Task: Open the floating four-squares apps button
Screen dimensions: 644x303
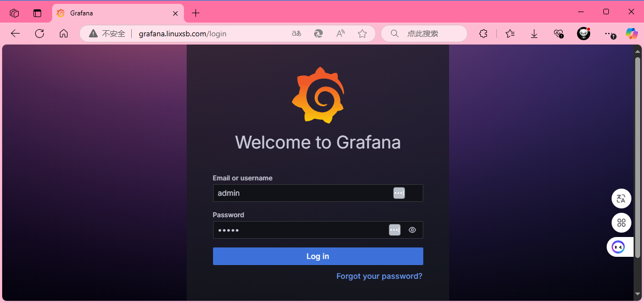Action: tap(621, 223)
